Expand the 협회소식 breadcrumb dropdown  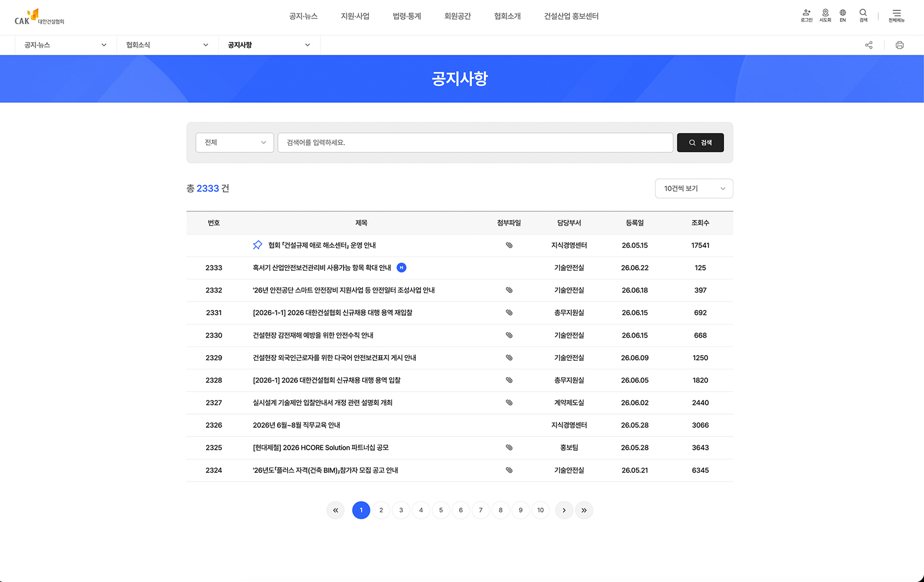point(167,45)
